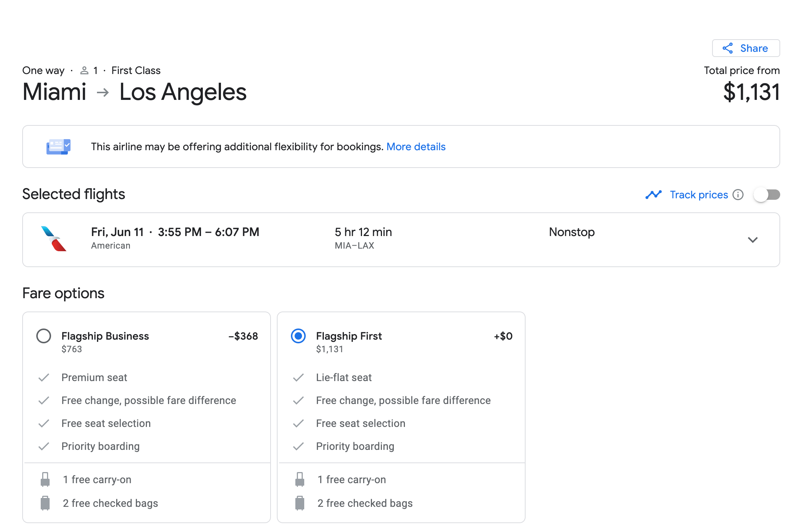Viewport: 795px width, 532px height.
Task: Click Flagship First checked bags icon
Action: tap(300, 503)
